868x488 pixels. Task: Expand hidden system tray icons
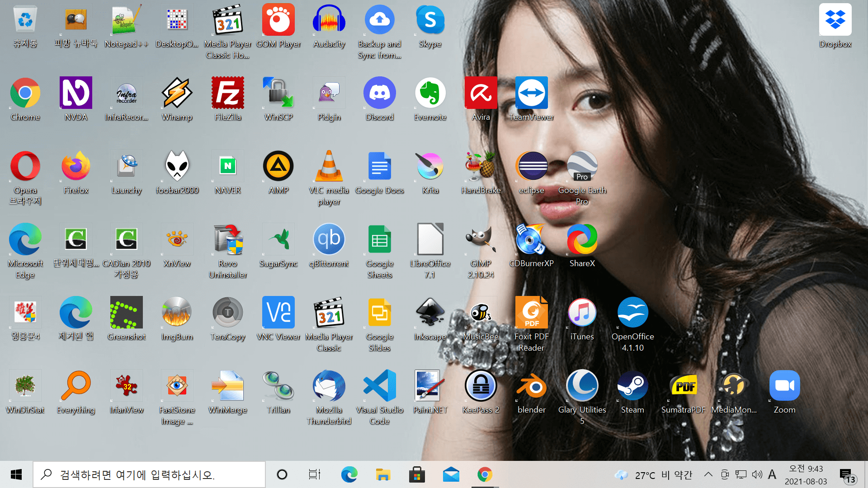click(x=708, y=474)
